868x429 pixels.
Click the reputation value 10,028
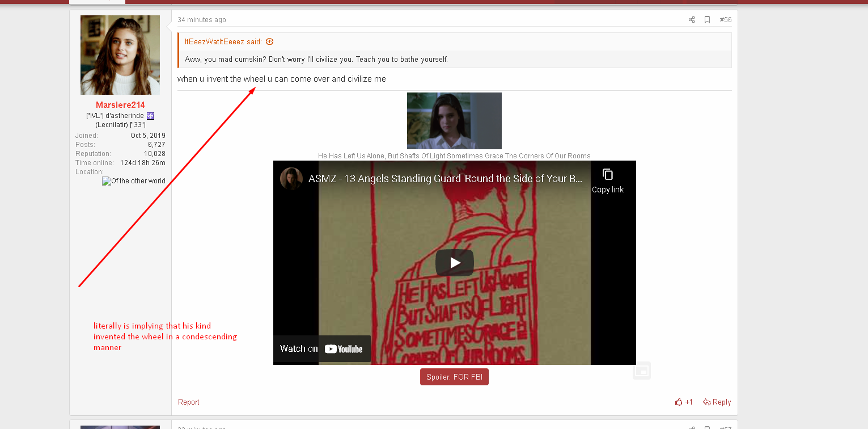[155, 154]
